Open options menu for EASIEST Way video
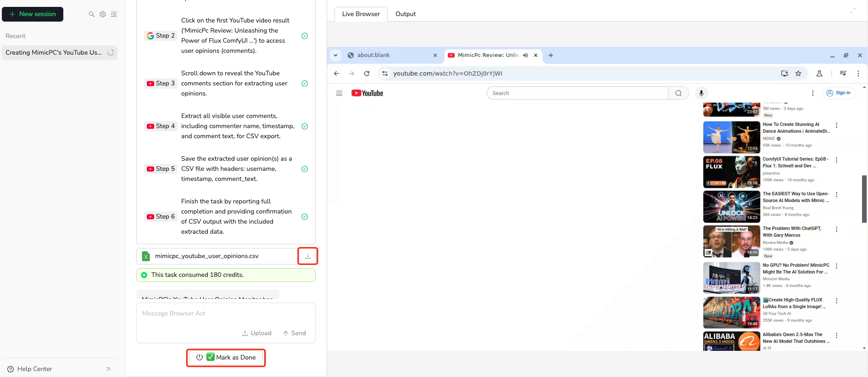This screenshot has width=868, height=377. (x=837, y=195)
